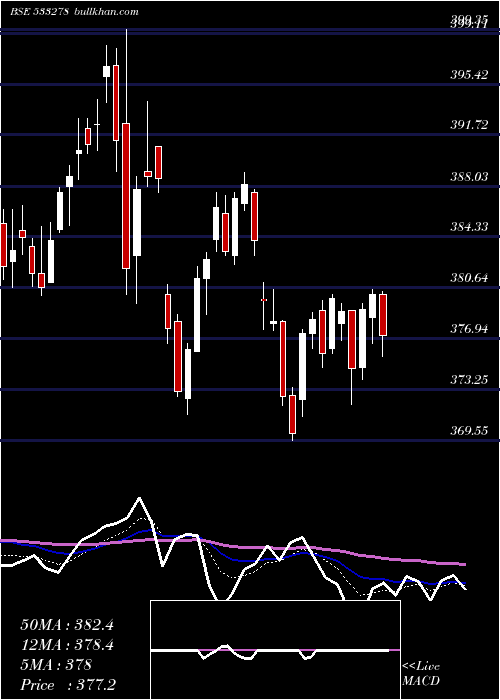This screenshot has width=500, height=700.
Task: Select the 388.03 price level label
Action: click(x=469, y=177)
